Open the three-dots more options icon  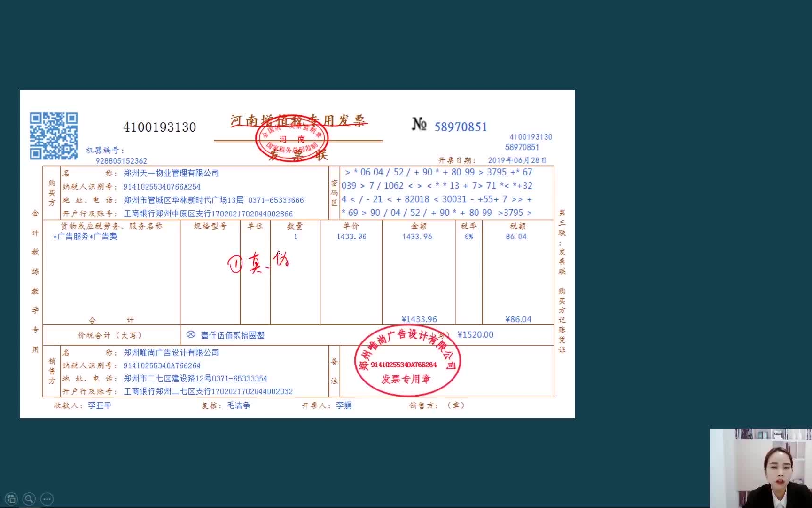point(47,499)
